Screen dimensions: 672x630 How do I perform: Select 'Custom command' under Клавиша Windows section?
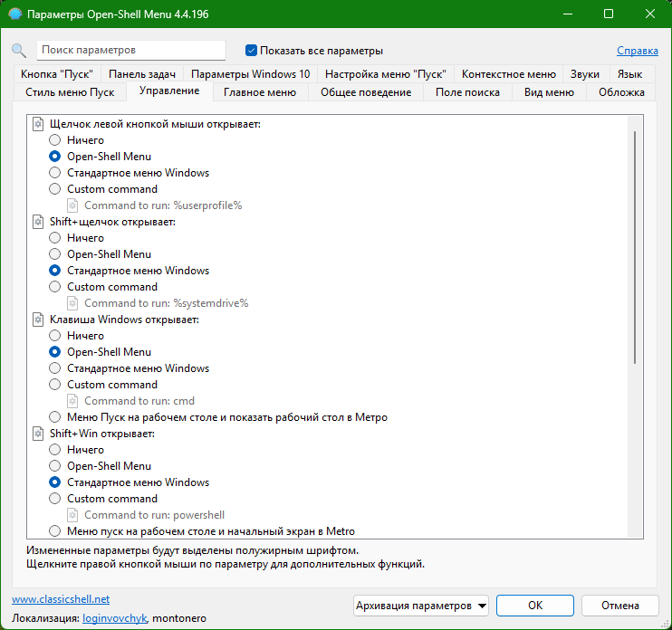tap(55, 385)
